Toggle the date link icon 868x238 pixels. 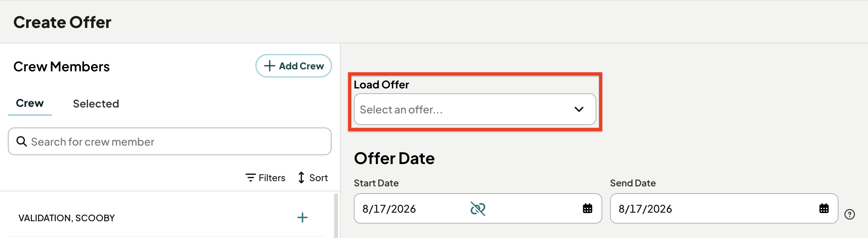[477, 209]
